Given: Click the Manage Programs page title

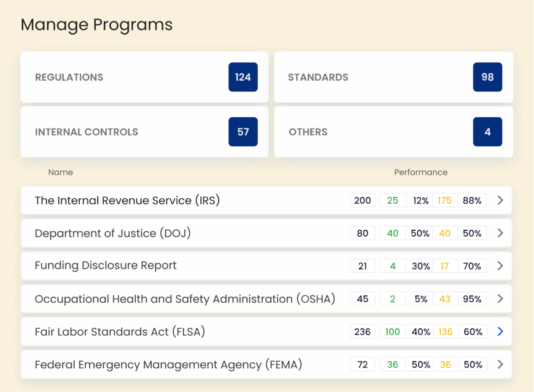Looking at the screenshot, I should pos(97,25).
